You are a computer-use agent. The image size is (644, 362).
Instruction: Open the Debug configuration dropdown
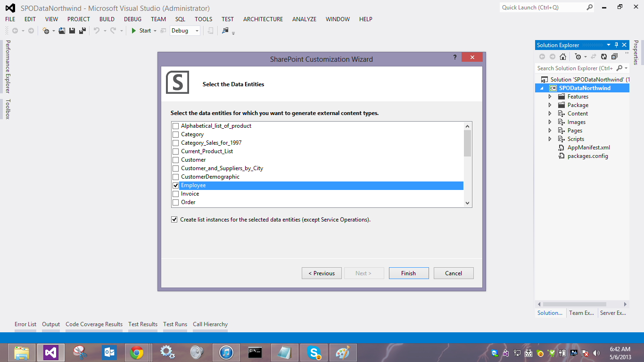[x=185, y=31]
